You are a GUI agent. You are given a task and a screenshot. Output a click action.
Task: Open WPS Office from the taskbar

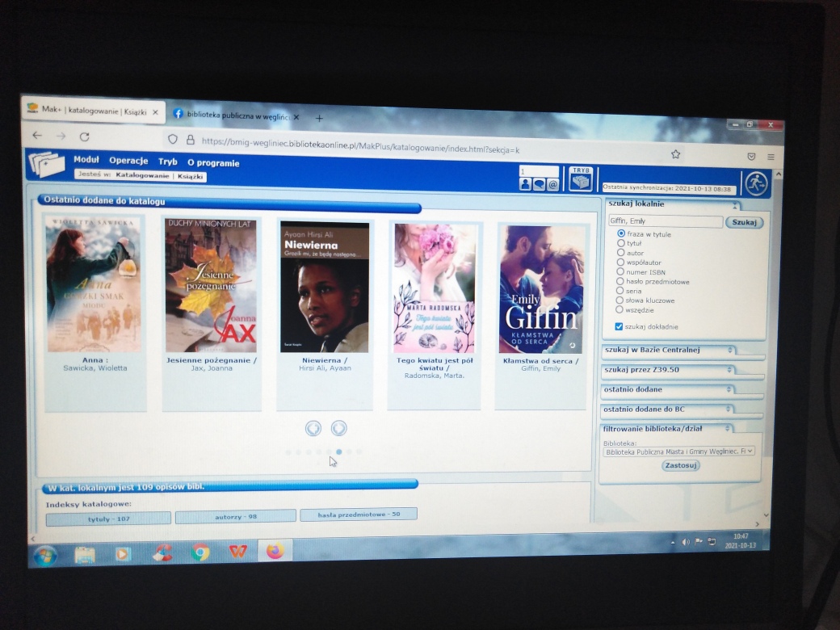click(237, 551)
